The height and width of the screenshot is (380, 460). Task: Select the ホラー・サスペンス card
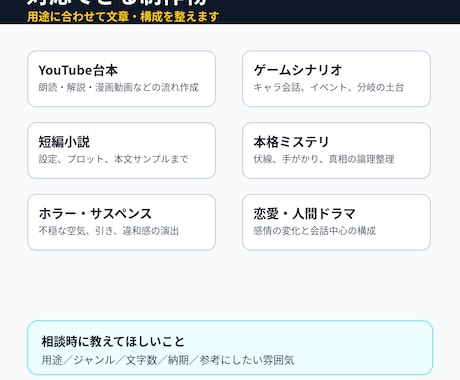pos(121,222)
